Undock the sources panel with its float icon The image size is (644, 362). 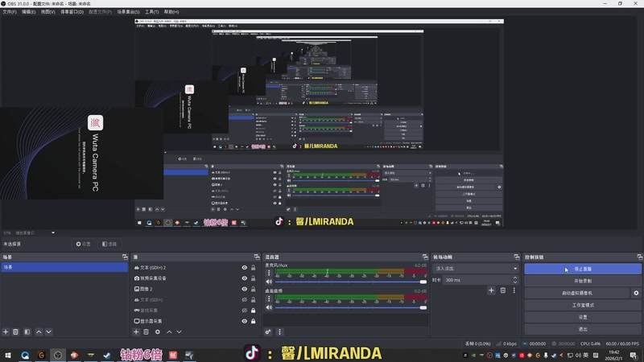coord(257,257)
